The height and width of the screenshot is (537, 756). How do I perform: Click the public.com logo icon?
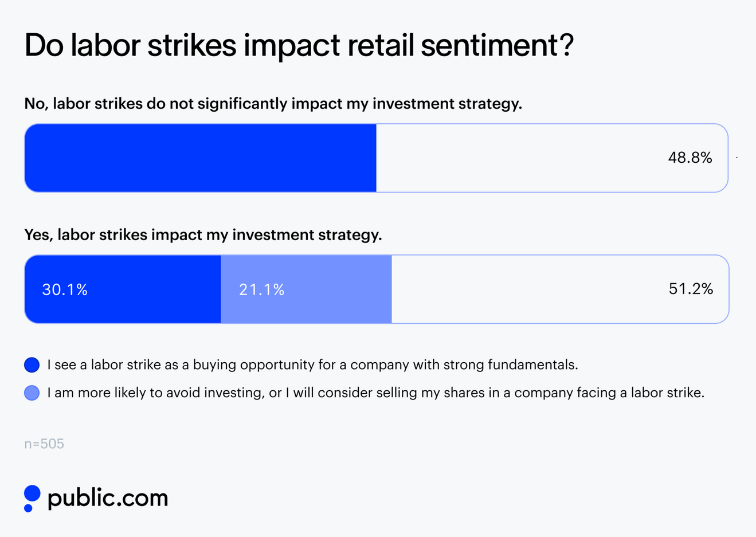click(32, 497)
